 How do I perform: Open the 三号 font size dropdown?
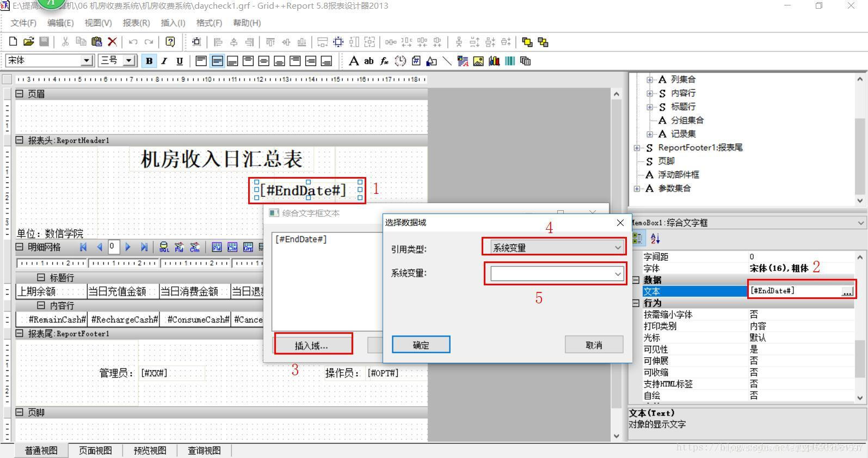point(129,60)
